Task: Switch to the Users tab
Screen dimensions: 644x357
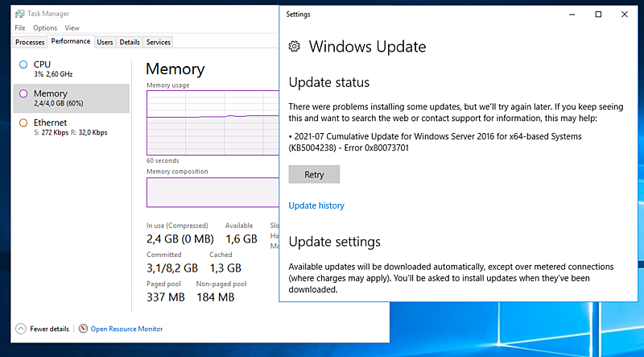Action: (x=105, y=42)
